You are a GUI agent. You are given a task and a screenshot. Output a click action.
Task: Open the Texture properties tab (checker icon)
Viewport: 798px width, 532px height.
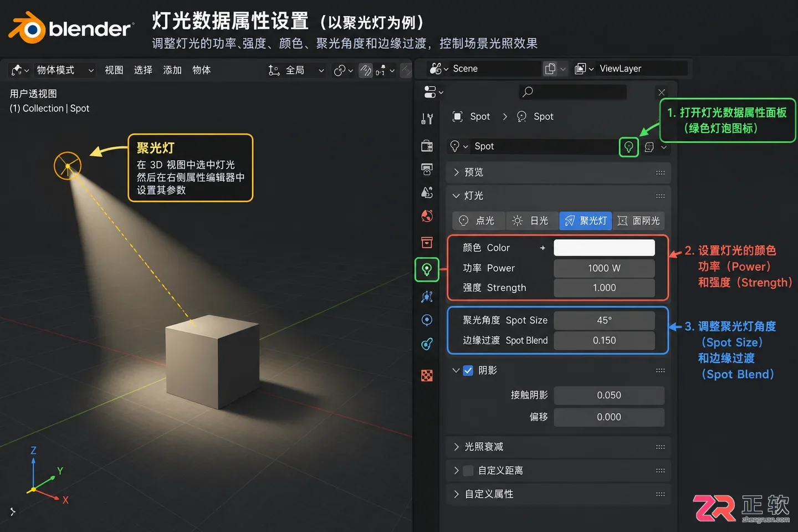click(x=427, y=376)
